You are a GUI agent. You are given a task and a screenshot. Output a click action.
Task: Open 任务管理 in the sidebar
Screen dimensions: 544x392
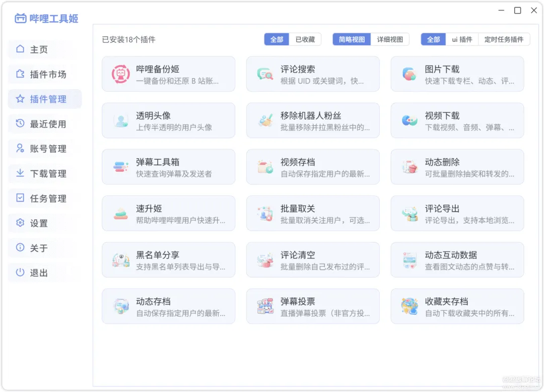pyautogui.click(x=45, y=199)
